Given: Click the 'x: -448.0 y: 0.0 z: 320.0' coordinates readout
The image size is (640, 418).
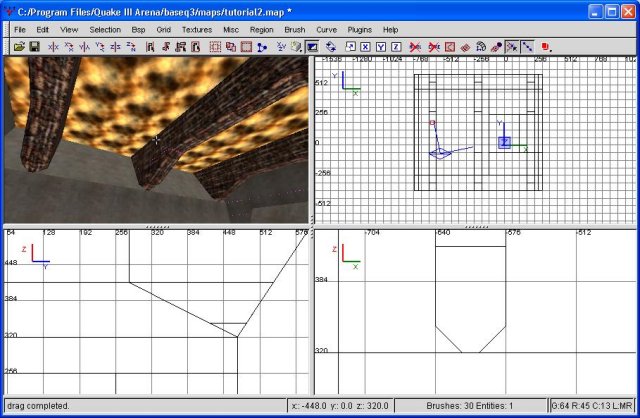Looking at the screenshot, I should click(x=340, y=406).
